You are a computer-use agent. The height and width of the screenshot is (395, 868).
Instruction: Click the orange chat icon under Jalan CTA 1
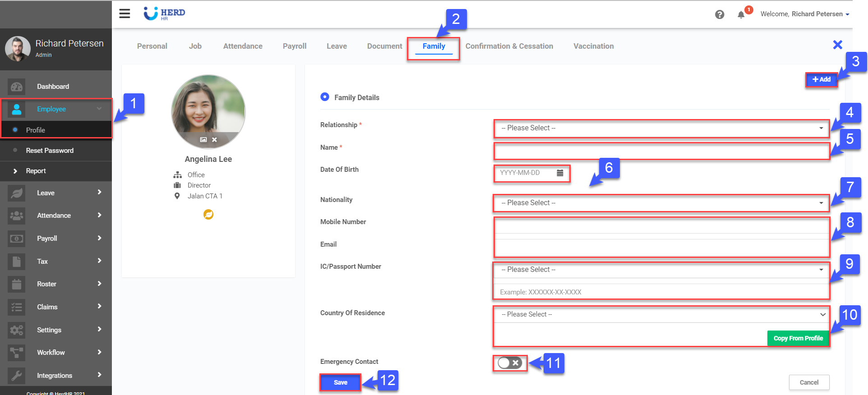click(208, 214)
